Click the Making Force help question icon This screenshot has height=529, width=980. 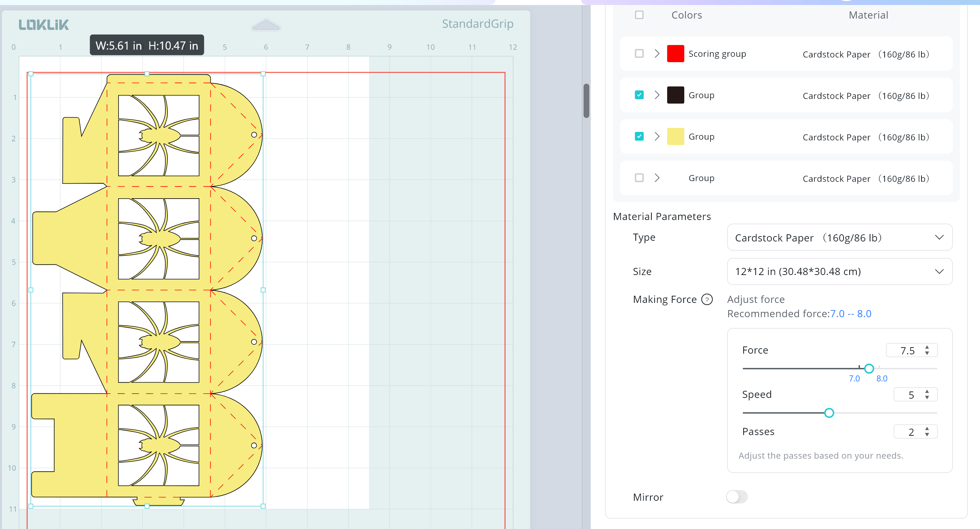706,300
